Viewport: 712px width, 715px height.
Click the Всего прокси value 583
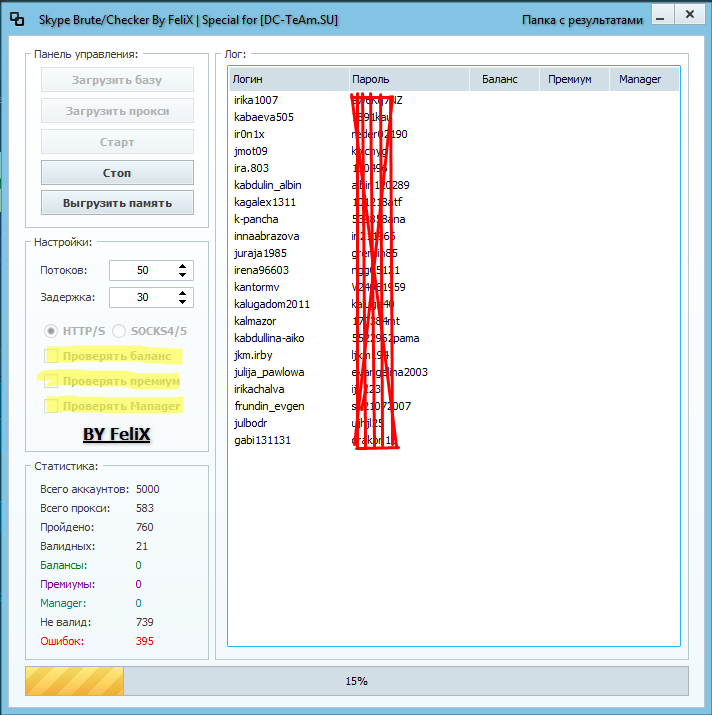[x=145, y=508]
